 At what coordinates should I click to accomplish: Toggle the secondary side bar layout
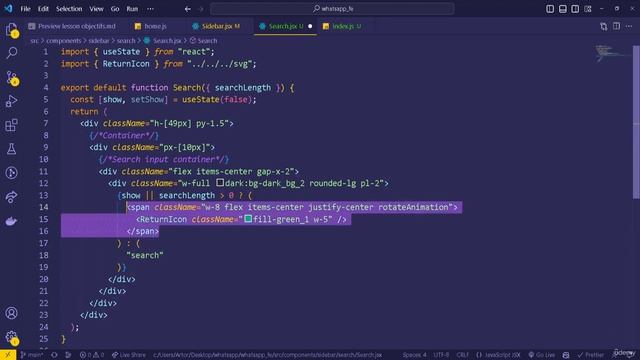[x=575, y=9]
